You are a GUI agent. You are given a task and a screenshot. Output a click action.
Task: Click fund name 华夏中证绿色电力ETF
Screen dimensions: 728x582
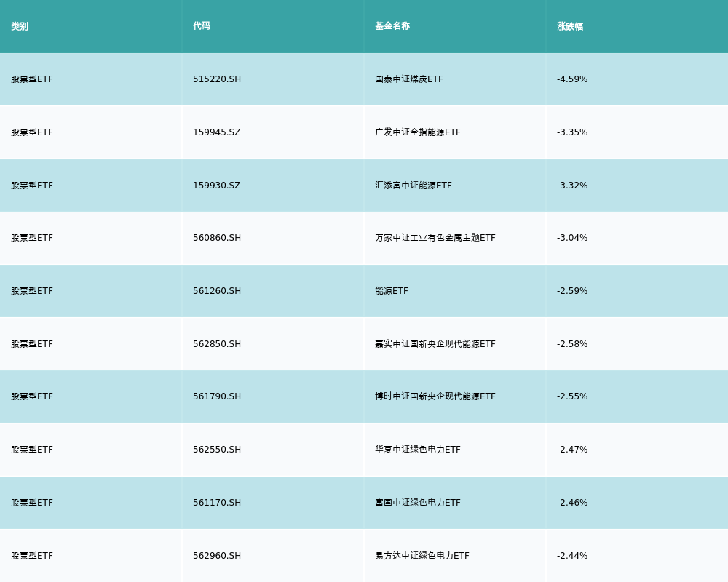point(418,450)
